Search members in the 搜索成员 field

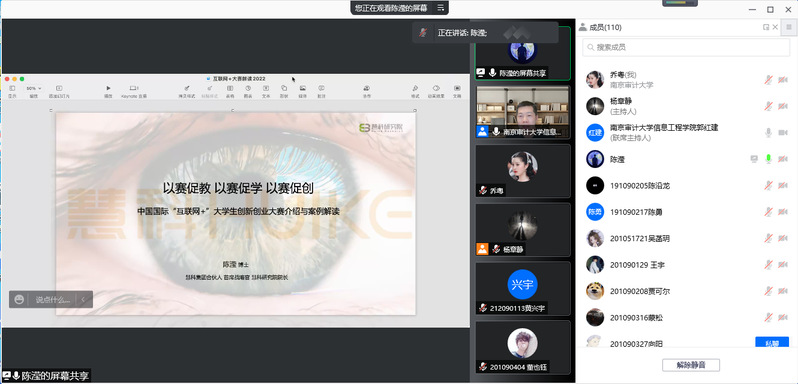click(686, 47)
